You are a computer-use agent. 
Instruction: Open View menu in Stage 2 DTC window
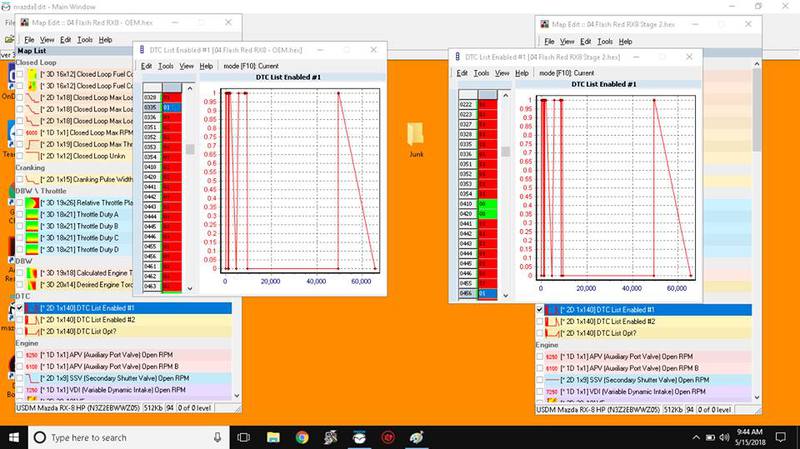(x=502, y=73)
